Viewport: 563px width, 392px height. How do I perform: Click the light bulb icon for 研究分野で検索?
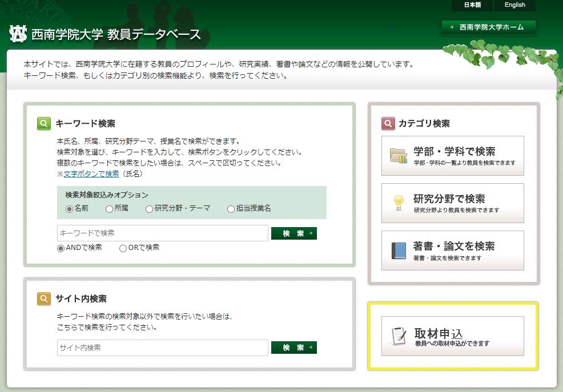point(399,203)
